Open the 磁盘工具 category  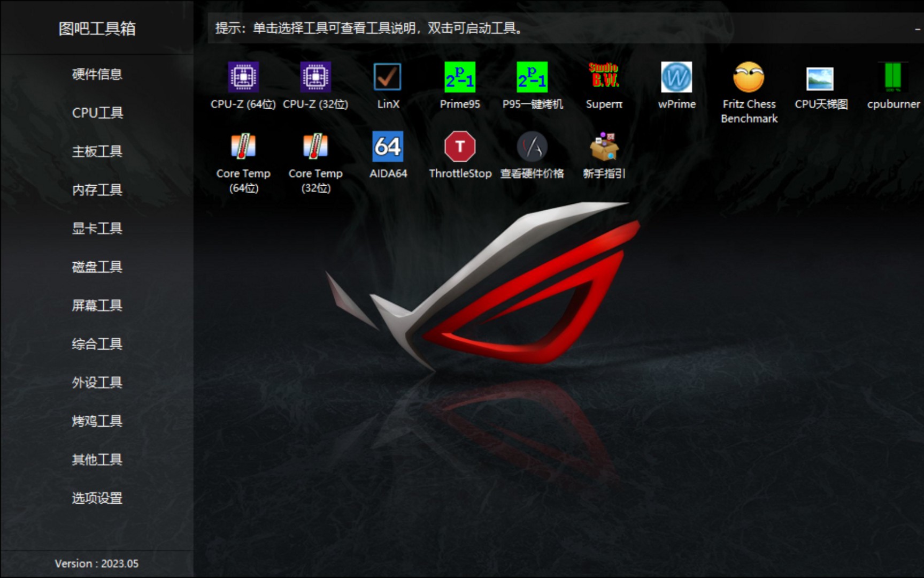[97, 267]
